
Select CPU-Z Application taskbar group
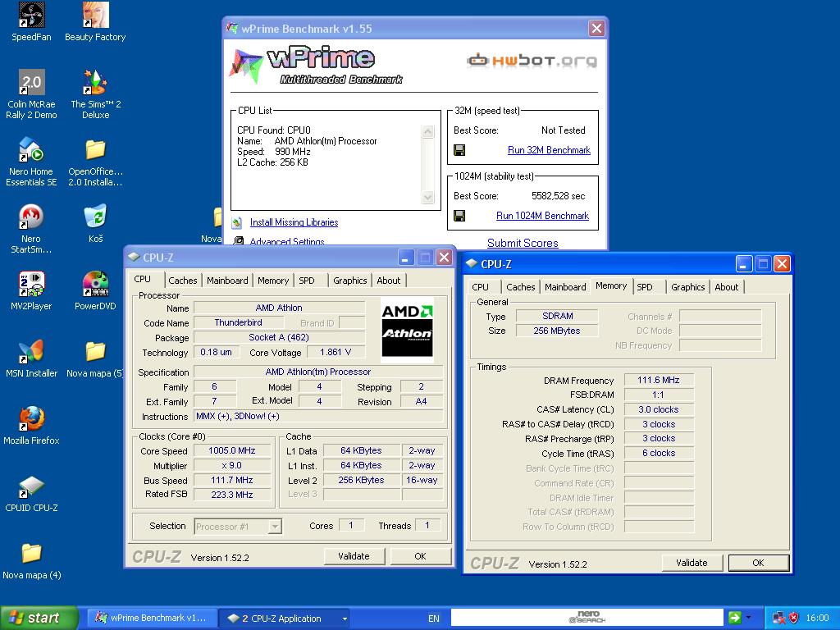click(283, 619)
